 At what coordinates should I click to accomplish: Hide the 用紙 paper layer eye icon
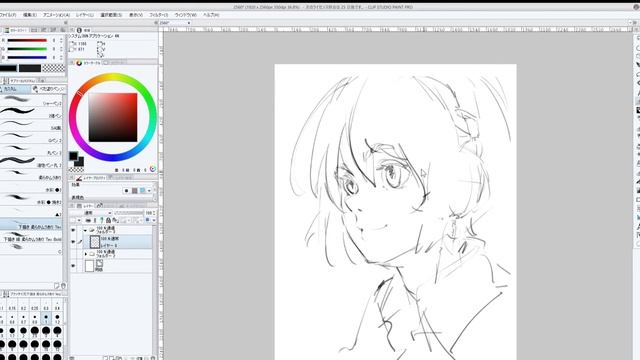(73, 266)
